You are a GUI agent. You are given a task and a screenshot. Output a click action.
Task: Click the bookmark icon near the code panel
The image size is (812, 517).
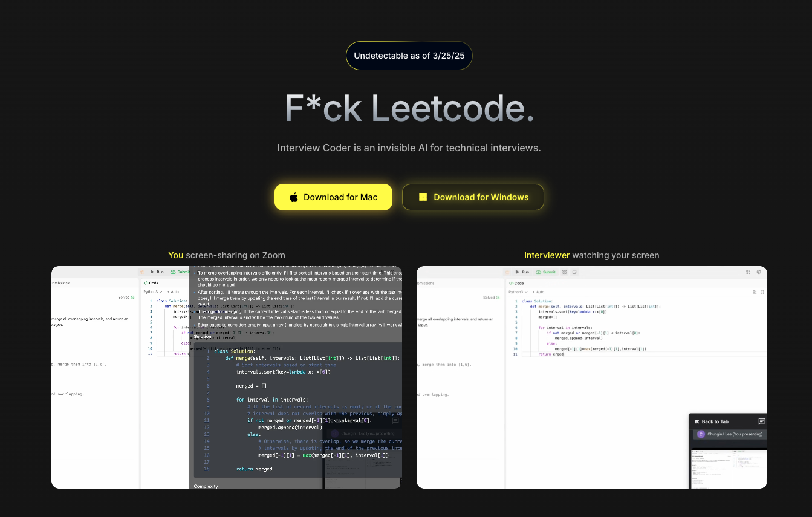point(762,291)
